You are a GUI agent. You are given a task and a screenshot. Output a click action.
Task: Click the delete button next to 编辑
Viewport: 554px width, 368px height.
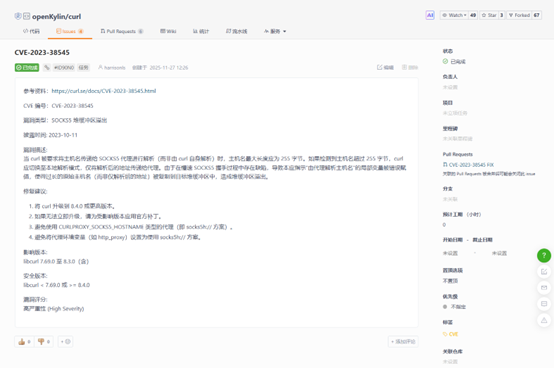(410, 67)
